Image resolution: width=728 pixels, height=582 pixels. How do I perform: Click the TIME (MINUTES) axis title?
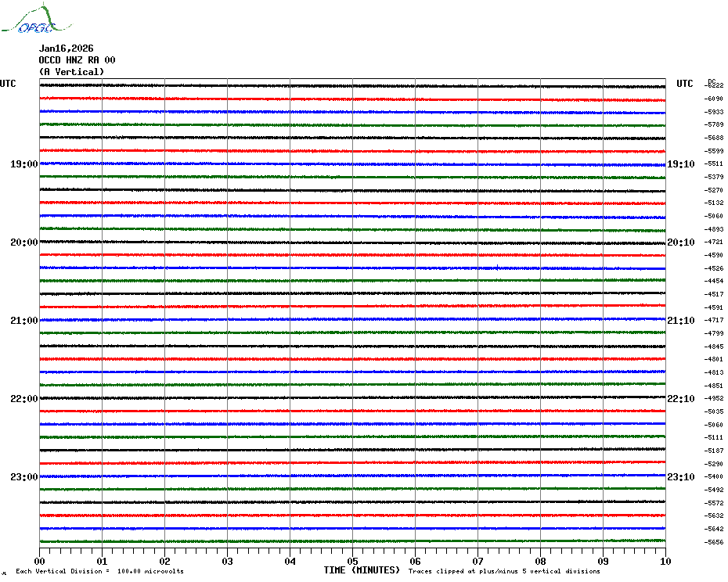click(362, 570)
